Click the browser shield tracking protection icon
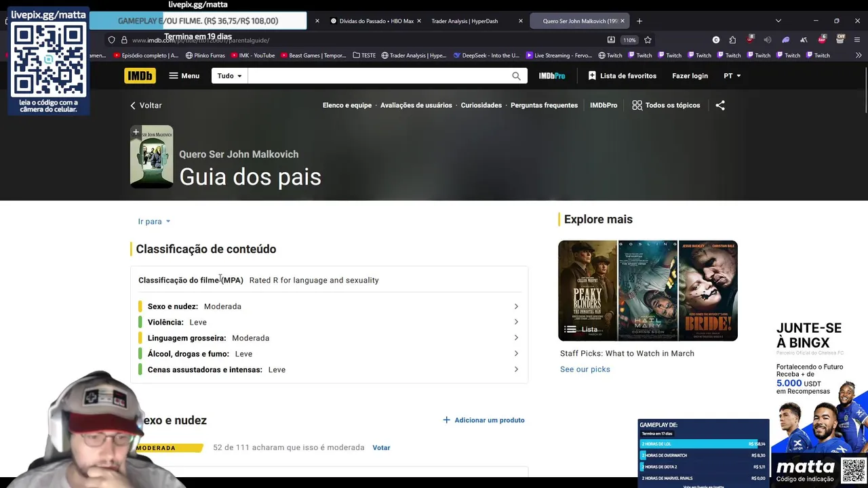Screen dimensions: 868x488 tap(112, 40)
